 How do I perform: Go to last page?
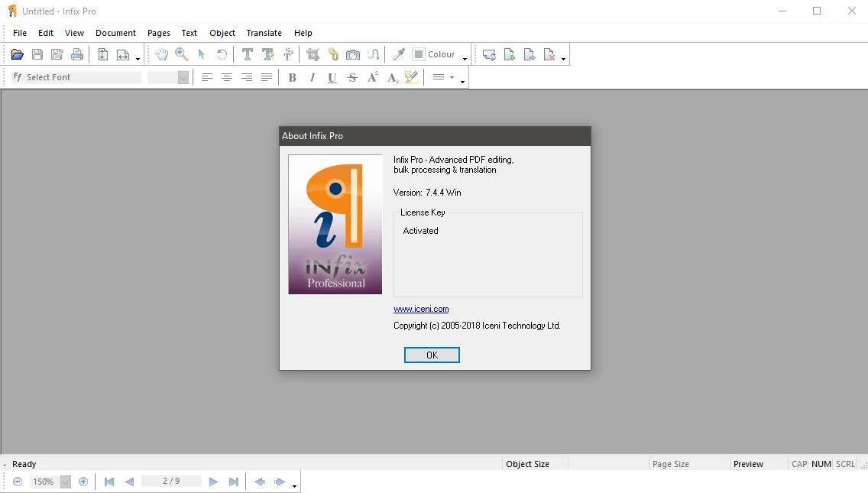pyautogui.click(x=234, y=482)
